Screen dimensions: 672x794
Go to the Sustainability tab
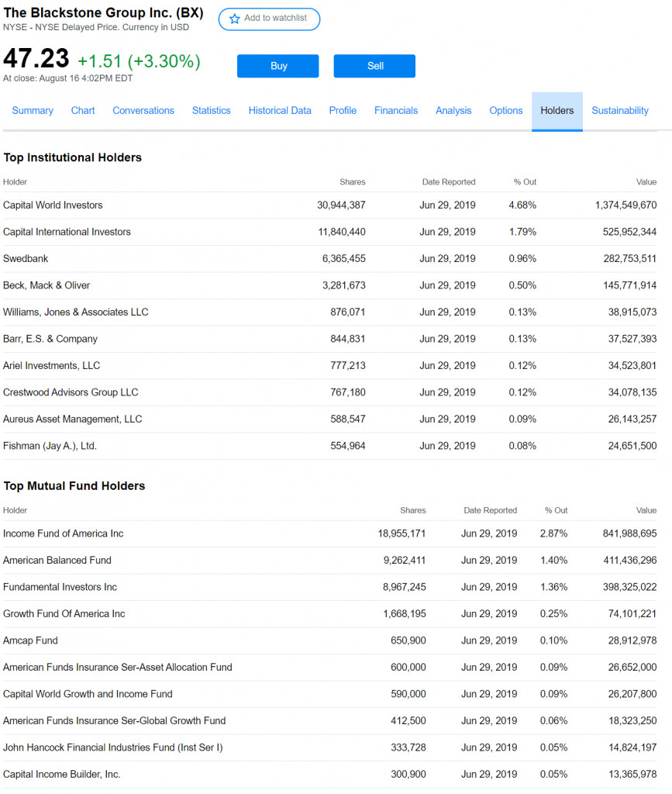click(620, 111)
